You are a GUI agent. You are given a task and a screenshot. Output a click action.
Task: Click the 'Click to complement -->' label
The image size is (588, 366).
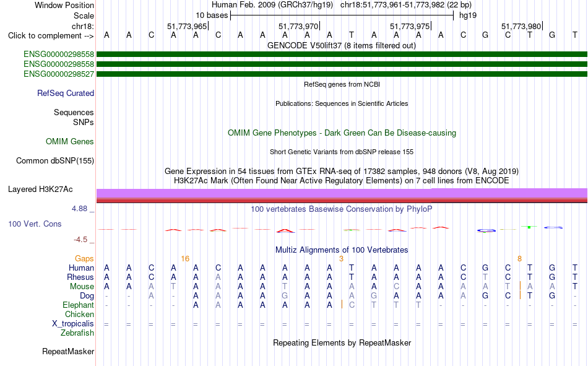pyautogui.click(x=51, y=36)
